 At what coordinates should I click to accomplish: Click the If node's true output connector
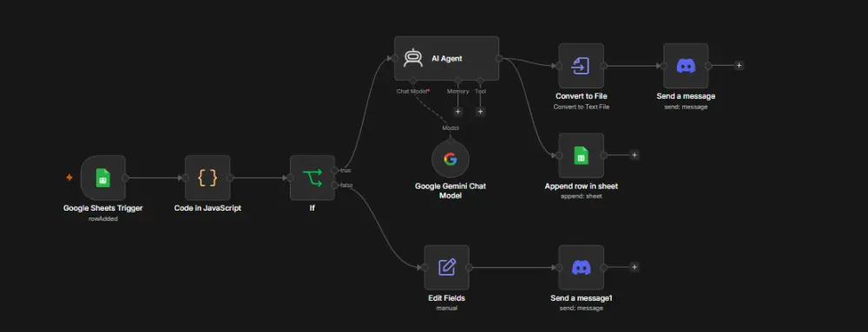335,170
